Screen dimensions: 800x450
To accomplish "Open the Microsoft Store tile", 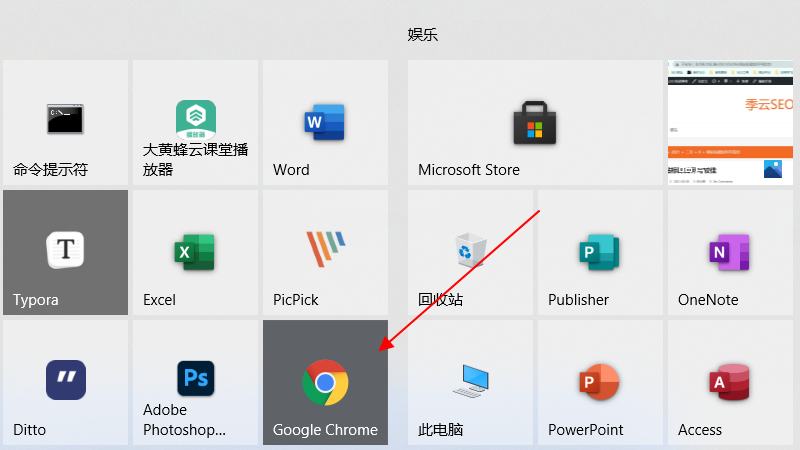I will click(535, 122).
